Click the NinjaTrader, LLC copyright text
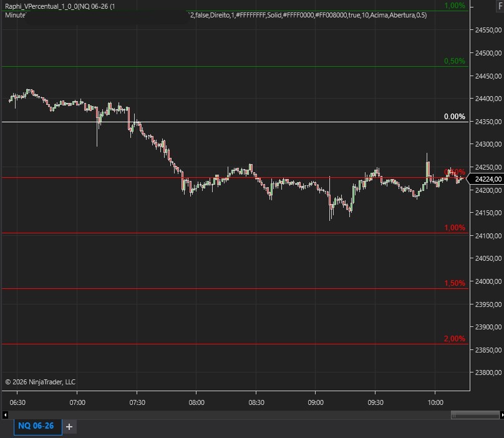Image resolution: width=504 pixels, height=438 pixels. point(40,381)
